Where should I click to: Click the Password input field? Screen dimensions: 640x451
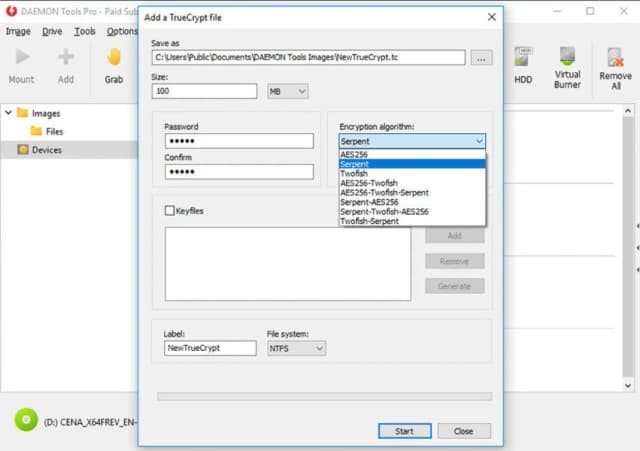click(239, 141)
